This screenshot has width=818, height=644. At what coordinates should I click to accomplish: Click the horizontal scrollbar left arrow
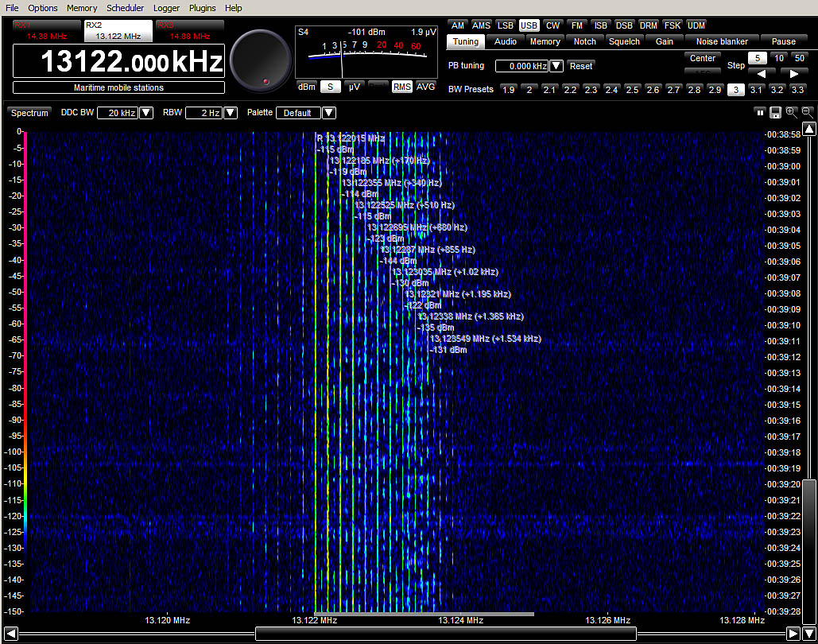coord(11,634)
